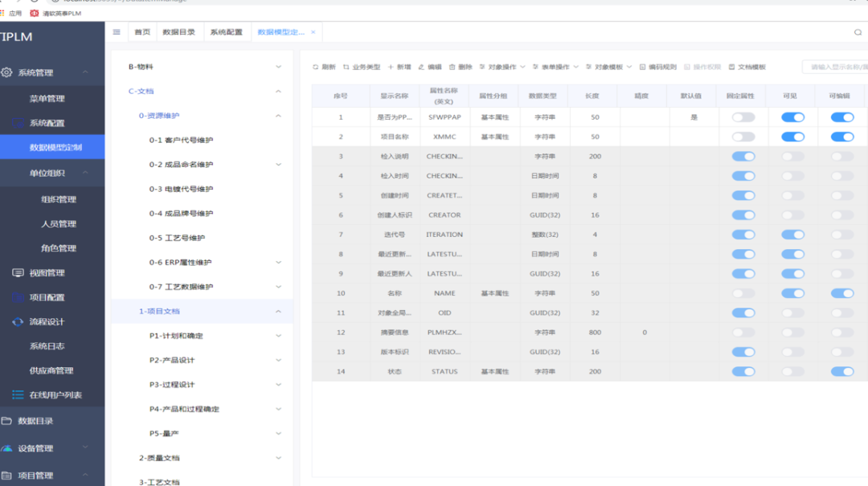Click the 编辑 pencil icon in the toolbar
The width and height of the screenshot is (868, 486).
(421, 67)
